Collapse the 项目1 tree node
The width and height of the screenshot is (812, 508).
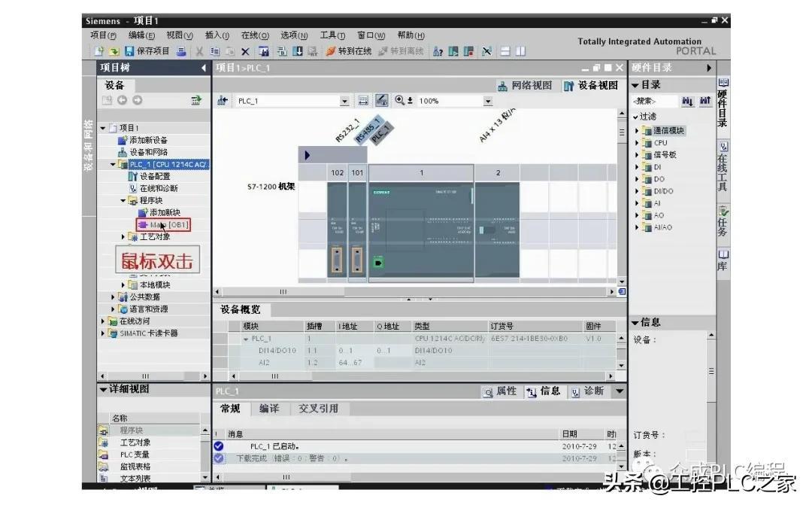click(102, 127)
